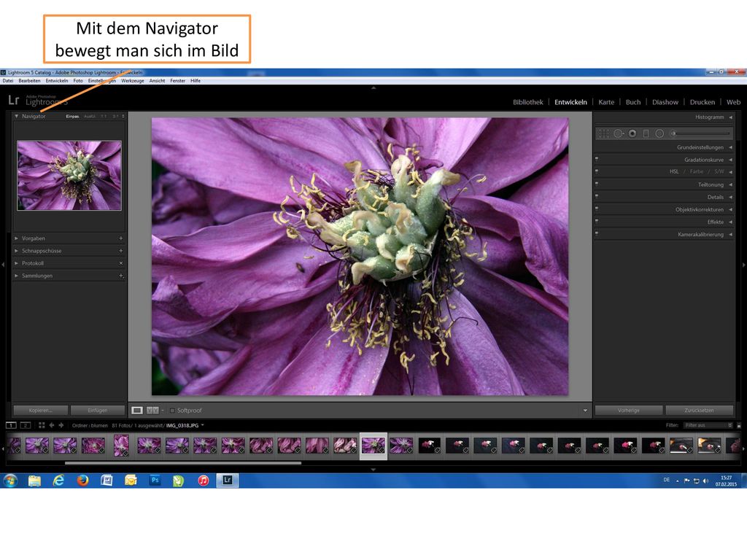747x560 pixels.
Task: Open Firefox from the taskbar
Action: tap(82, 481)
